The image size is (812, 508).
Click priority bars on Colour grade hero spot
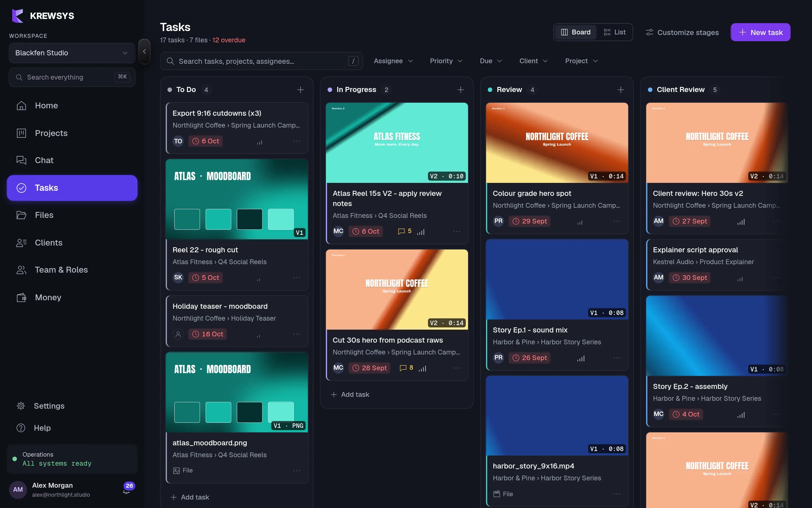coord(579,222)
